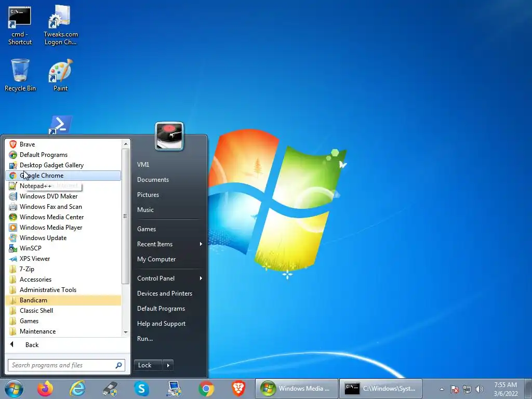Open Internet Explorer from the taskbar
This screenshot has width=532, height=399.
click(77, 389)
